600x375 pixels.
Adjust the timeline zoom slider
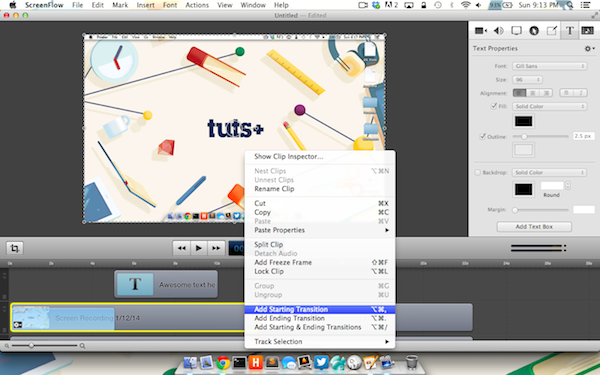coord(31,346)
